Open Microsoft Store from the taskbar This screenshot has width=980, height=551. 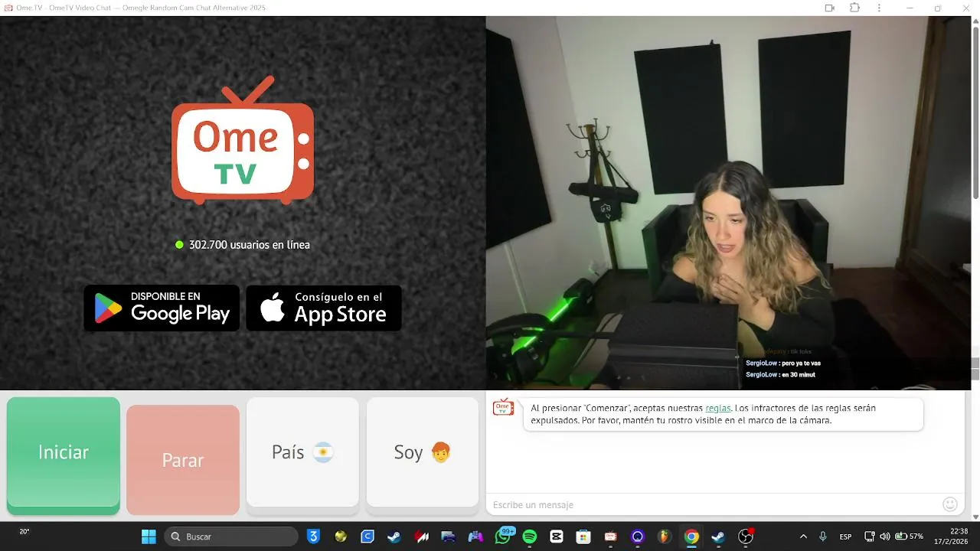coord(583,536)
